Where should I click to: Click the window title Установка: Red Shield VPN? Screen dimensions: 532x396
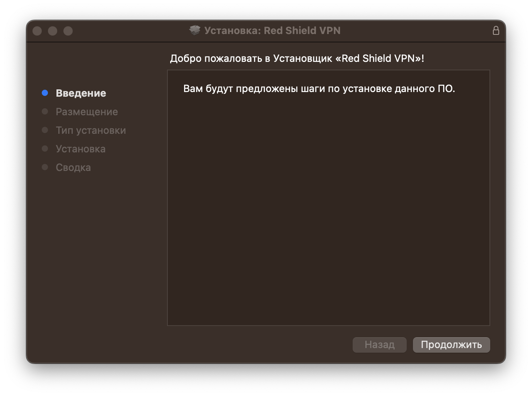pyautogui.click(x=272, y=31)
